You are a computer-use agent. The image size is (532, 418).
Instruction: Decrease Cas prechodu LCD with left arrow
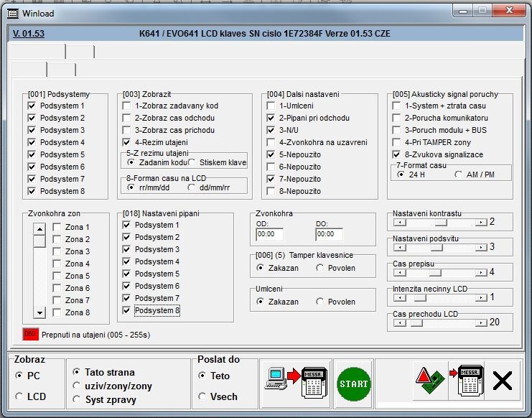398,323
